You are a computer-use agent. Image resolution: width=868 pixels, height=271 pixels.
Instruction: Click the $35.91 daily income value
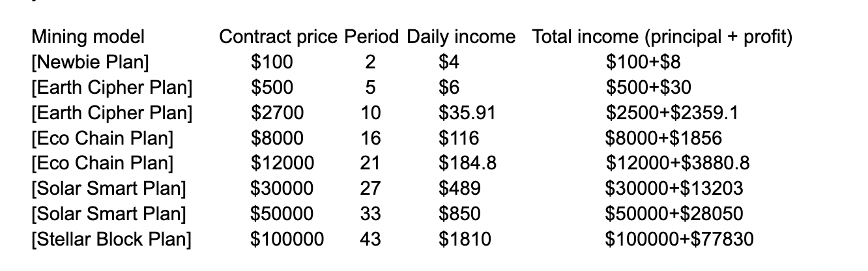pyautogui.click(x=467, y=113)
